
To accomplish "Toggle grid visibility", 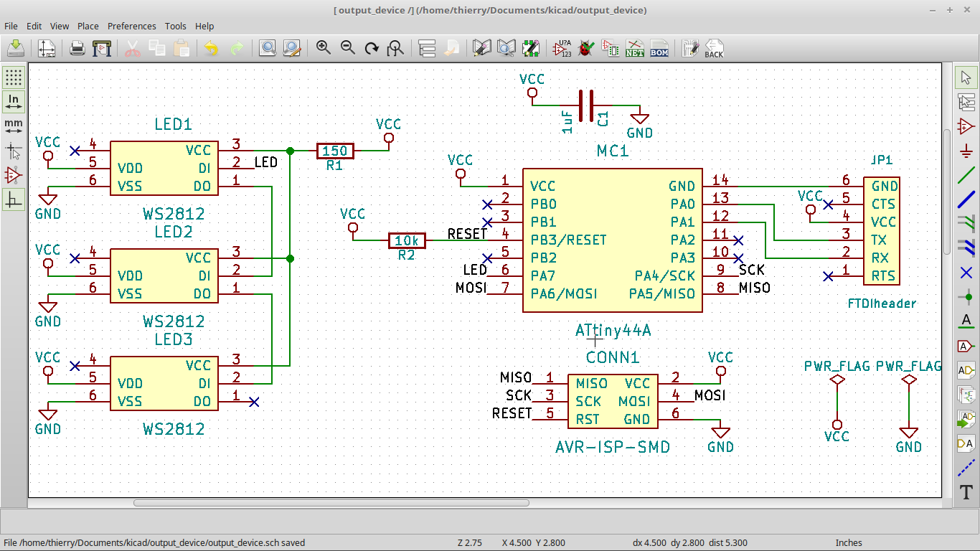I will pos(14,77).
